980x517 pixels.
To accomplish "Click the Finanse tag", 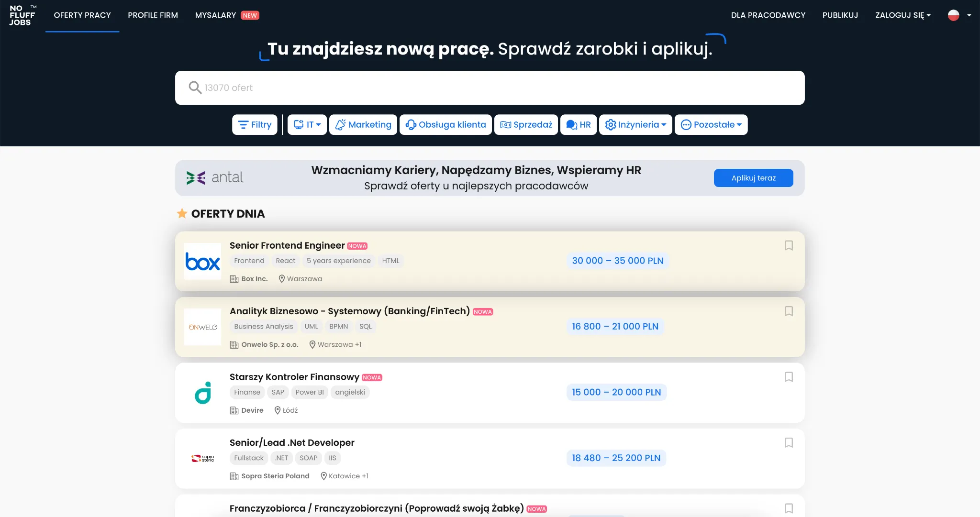I will (x=247, y=392).
